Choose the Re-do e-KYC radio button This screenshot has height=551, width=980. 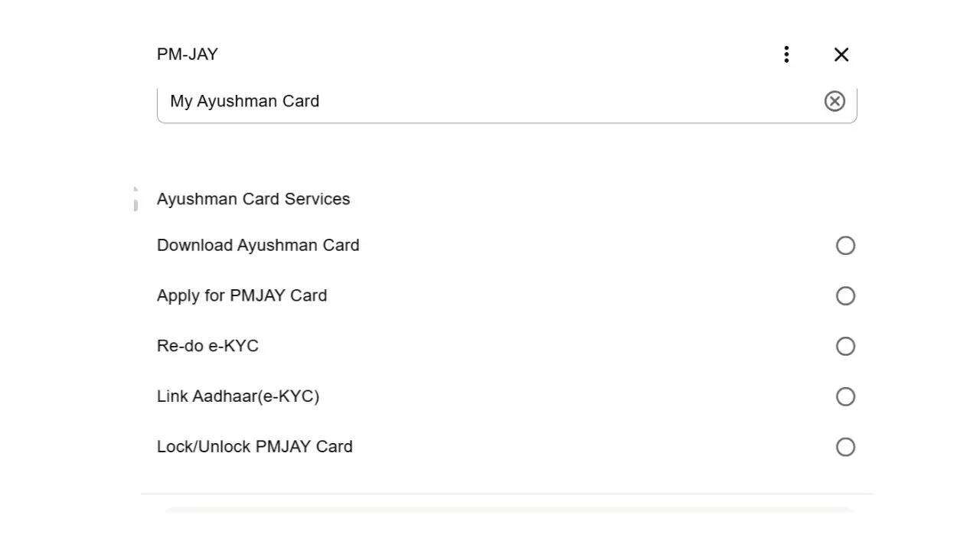click(845, 347)
